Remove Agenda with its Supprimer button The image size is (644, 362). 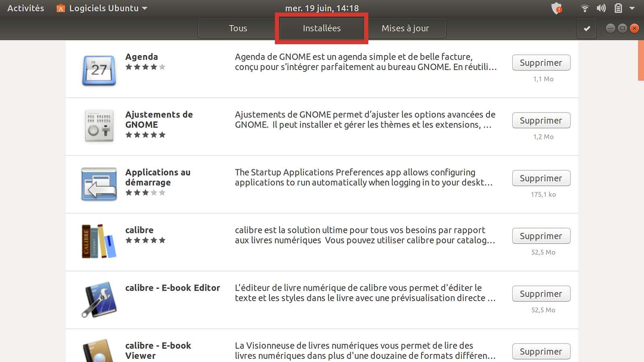point(541,63)
